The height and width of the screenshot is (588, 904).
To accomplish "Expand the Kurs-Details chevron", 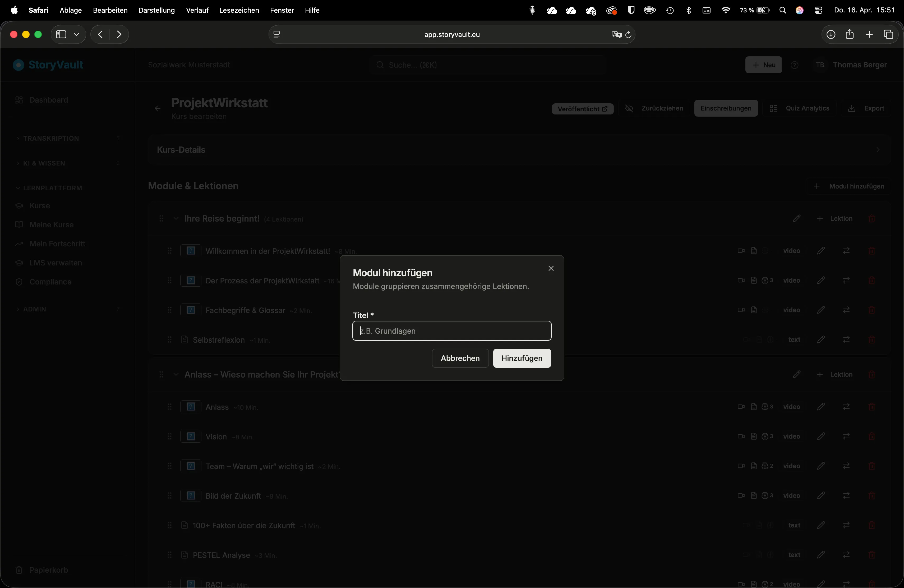I will pyautogui.click(x=878, y=150).
